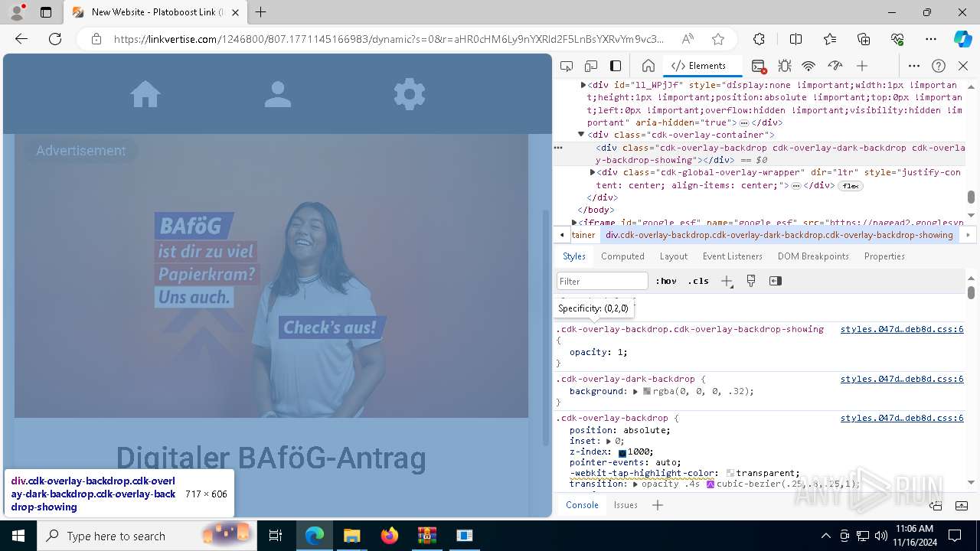
Task: Open the Sources bug icon tool
Action: (784, 66)
